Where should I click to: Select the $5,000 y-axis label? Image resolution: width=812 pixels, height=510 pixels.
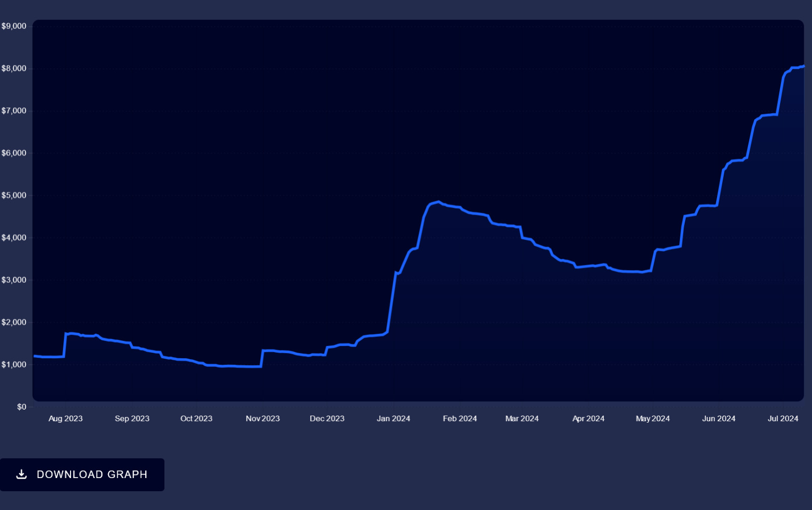click(x=14, y=195)
